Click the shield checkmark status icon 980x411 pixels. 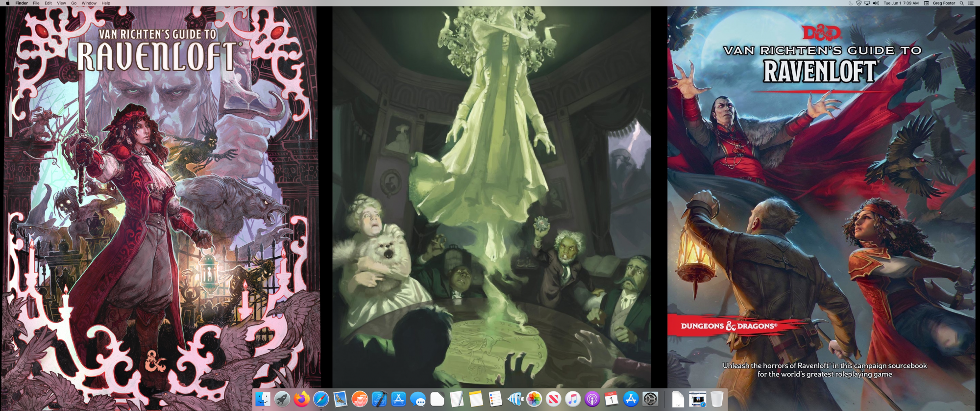[859, 3]
